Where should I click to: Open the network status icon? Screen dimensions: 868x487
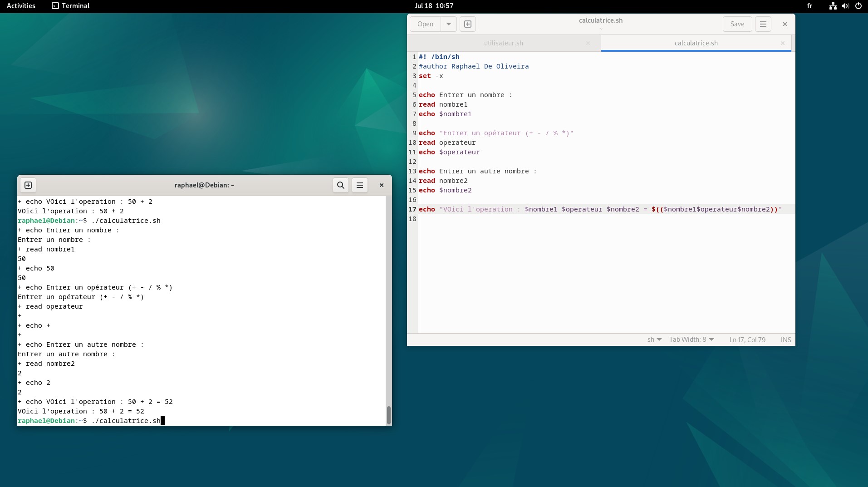point(833,6)
